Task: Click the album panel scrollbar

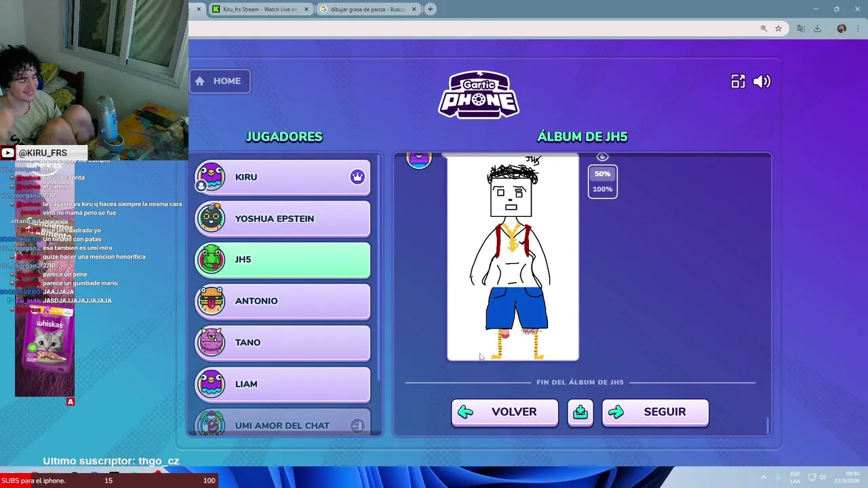Action: 768,424
